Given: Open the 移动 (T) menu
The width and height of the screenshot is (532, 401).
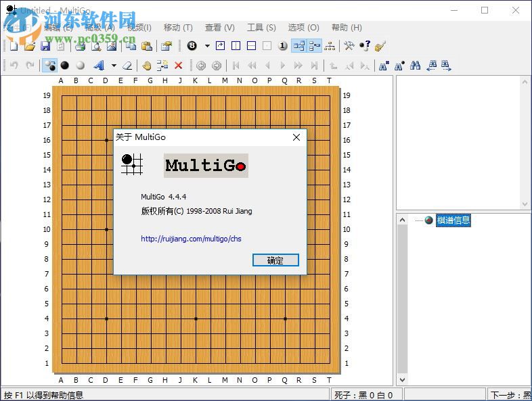Looking at the screenshot, I should click(x=178, y=28).
